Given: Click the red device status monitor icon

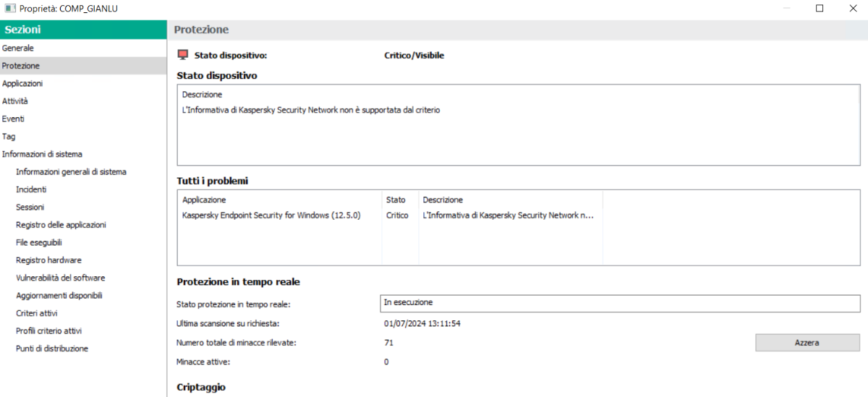Looking at the screenshot, I should click(x=183, y=55).
